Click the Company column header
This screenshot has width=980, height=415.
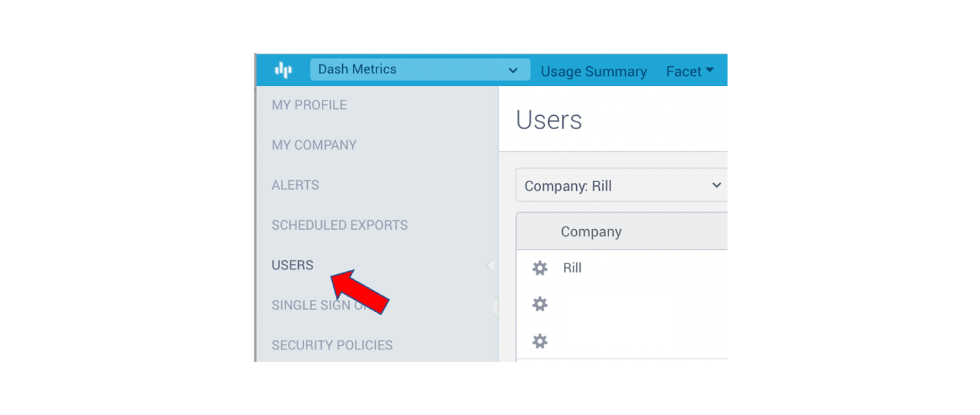point(591,232)
